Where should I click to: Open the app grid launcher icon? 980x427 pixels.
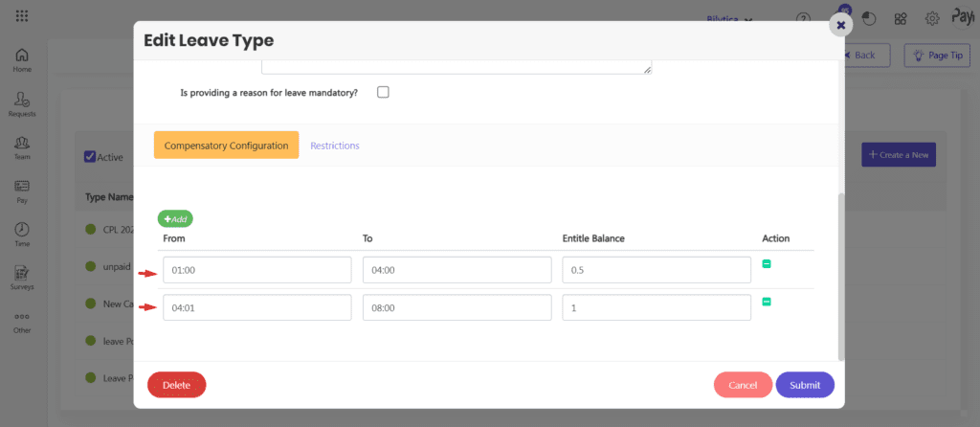(x=22, y=16)
